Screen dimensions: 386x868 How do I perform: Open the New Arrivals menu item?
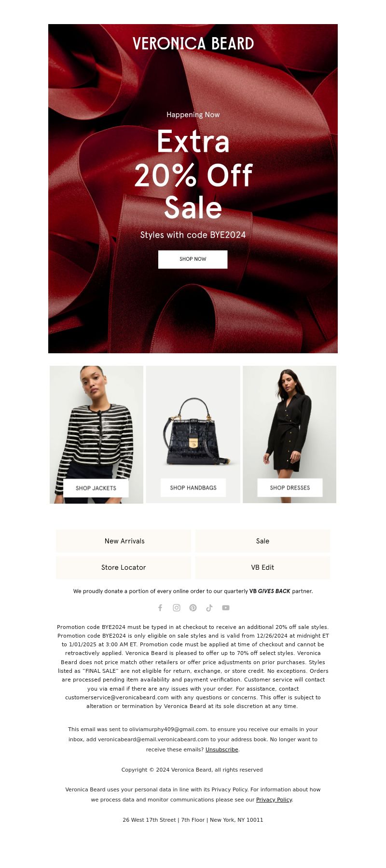coord(124,541)
